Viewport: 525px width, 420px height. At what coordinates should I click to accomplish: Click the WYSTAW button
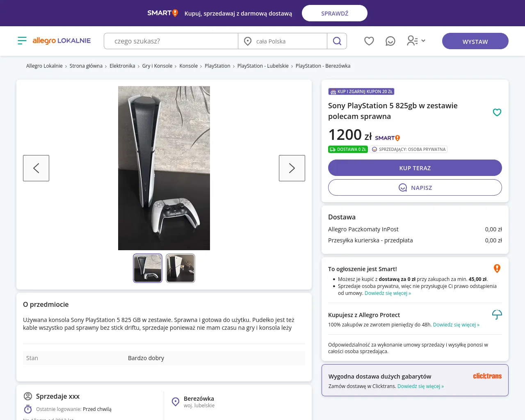(x=475, y=41)
